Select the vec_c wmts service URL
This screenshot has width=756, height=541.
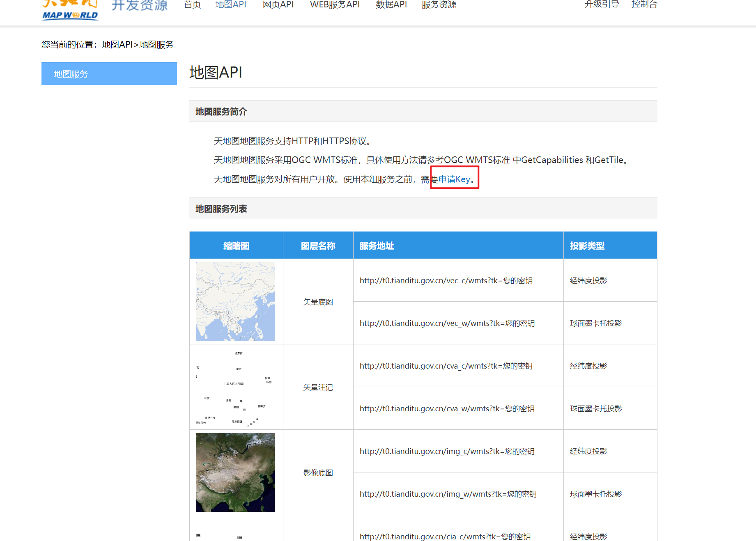click(446, 280)
